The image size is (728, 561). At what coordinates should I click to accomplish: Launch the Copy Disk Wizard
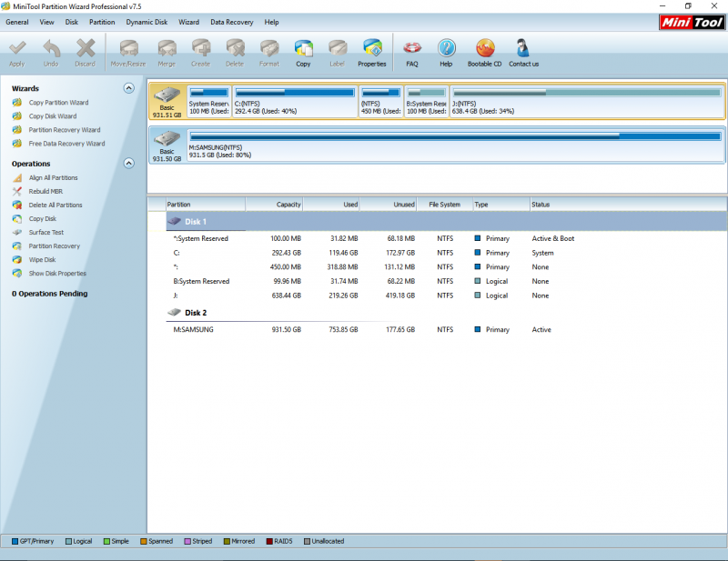point(53,116)
